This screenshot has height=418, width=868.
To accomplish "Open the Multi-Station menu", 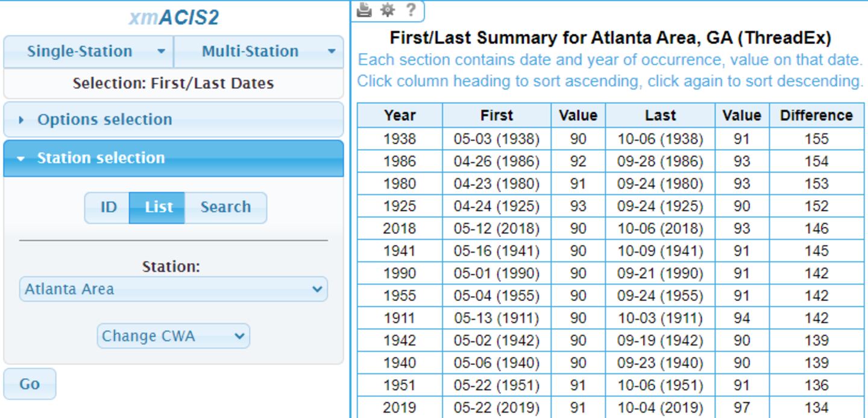I will 250,51.
